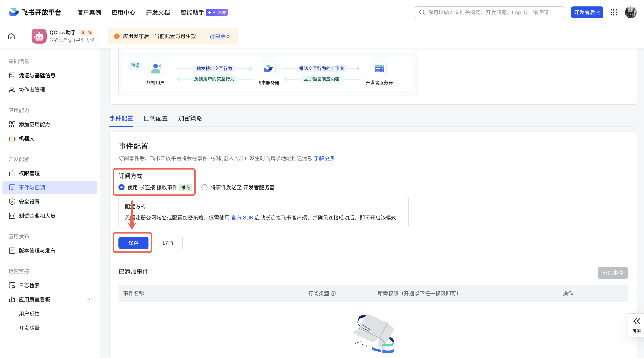
Task: Click the home icon in breadcrumb bar
Action: (11, 36)
